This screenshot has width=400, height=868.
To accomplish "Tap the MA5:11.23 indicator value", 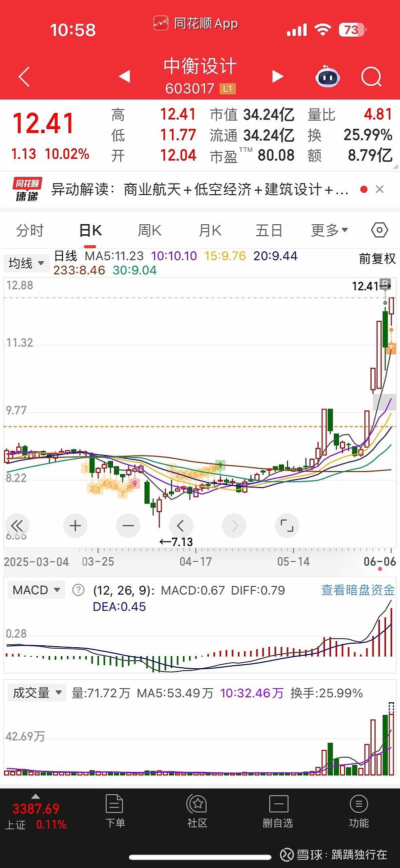I will point(114,256).
